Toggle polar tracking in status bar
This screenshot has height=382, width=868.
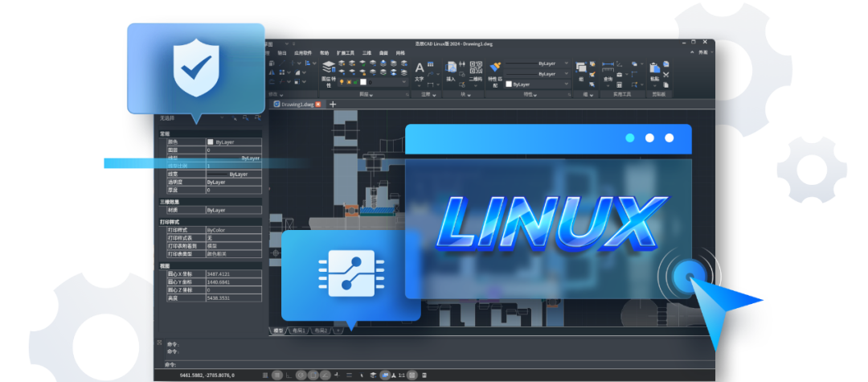(x=301, y=375)
